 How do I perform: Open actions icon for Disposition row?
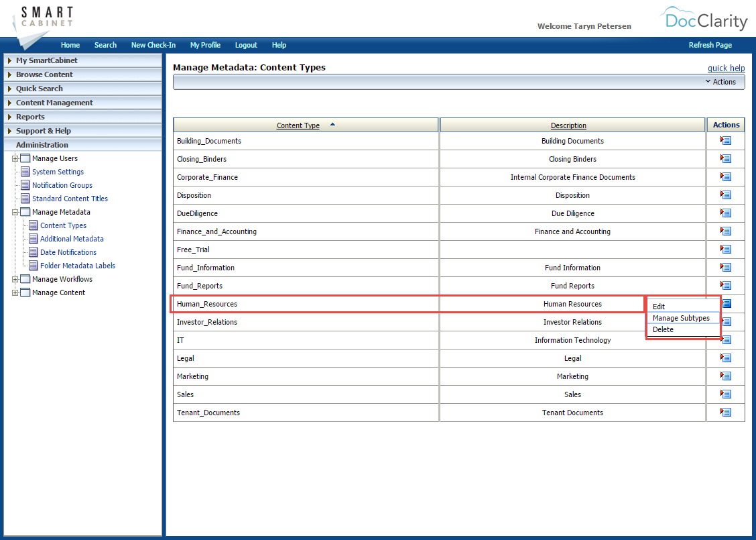pos(726,195)
